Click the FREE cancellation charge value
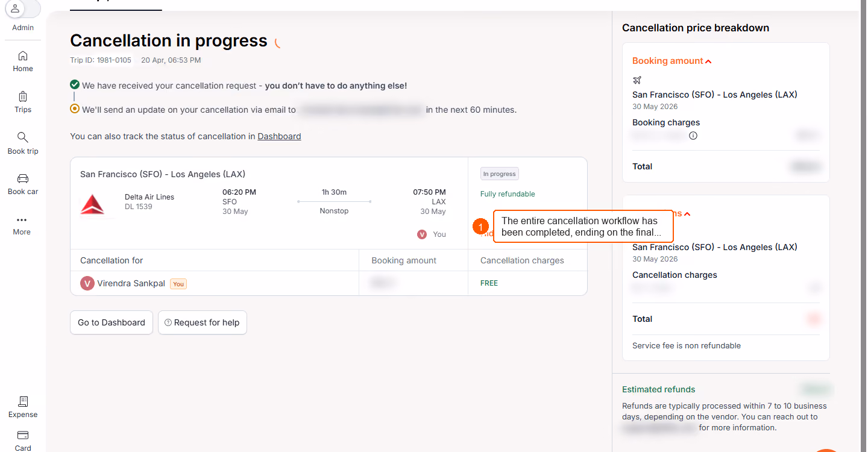The height and width of the screenshot is (452, 868). click(489, 283)
